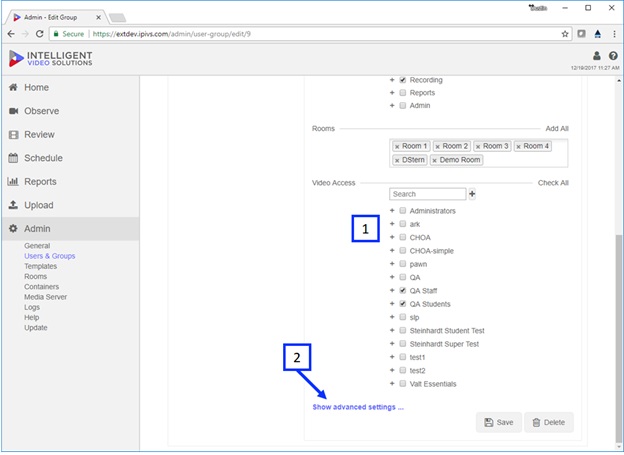624x455 pixels.
Task: Click the browser address bar
Action: (310, 34)
